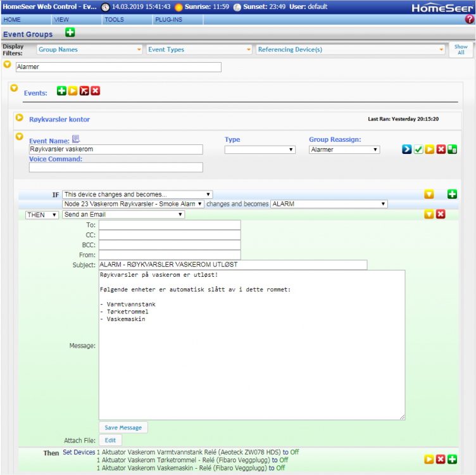Screen dimensions: 476x475
Task: Collapse the Alarmer event group
Action: tap(8, 65)
